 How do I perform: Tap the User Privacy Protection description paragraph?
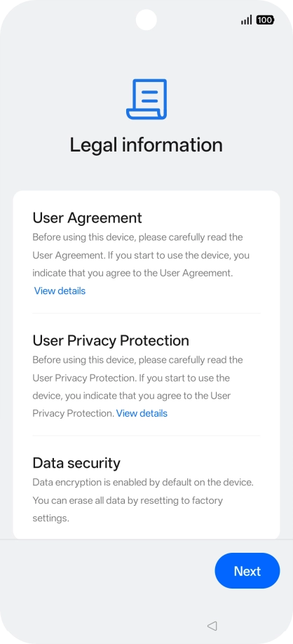[137, 387]
